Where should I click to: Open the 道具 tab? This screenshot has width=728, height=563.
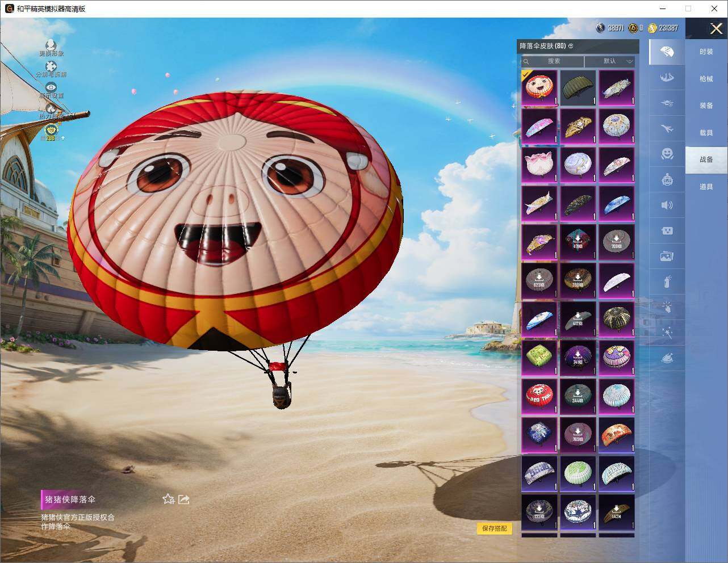point(706,187)
